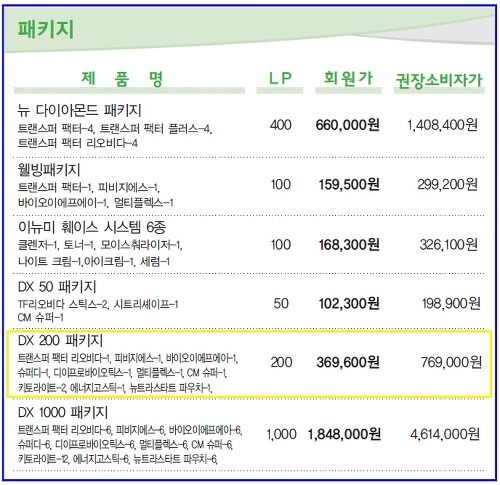Select the 뉴 다이아몬드 패키지 product name
The height and width of the screenshot is (485, 500).
click(80, 110)
